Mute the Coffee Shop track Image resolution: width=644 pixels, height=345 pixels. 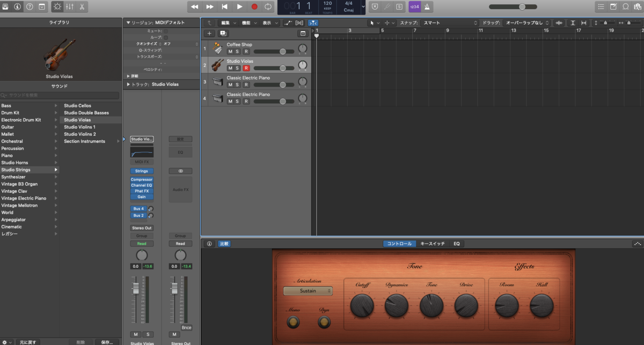[x=230, y=52]
